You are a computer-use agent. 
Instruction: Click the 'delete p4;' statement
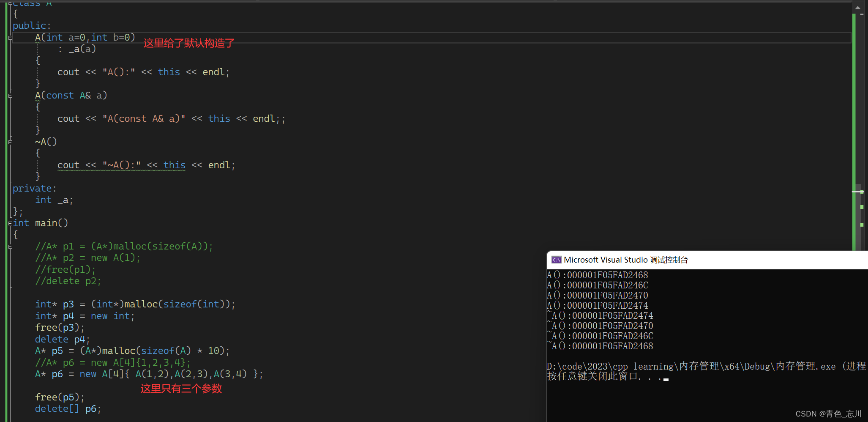click(63, 340)
